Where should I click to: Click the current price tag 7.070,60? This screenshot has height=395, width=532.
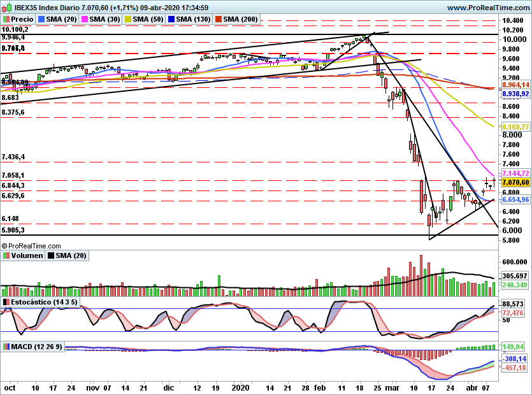515,182
